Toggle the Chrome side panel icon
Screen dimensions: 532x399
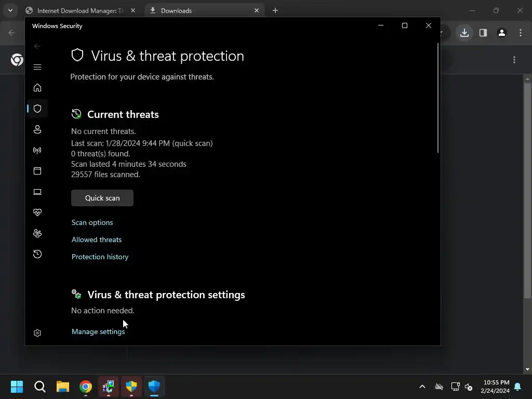point(483,33)
